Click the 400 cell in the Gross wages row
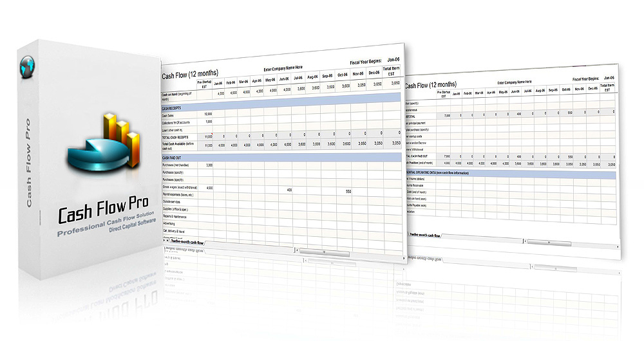Viewport: 644px width, 341px height. coord(289,190)
